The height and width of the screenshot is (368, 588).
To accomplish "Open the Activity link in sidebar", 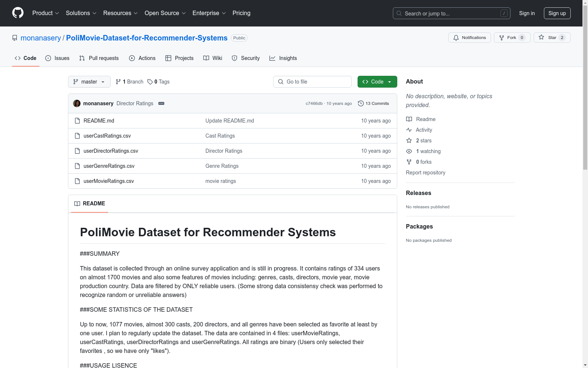I will pyautogui.click(x=419, y=130).
